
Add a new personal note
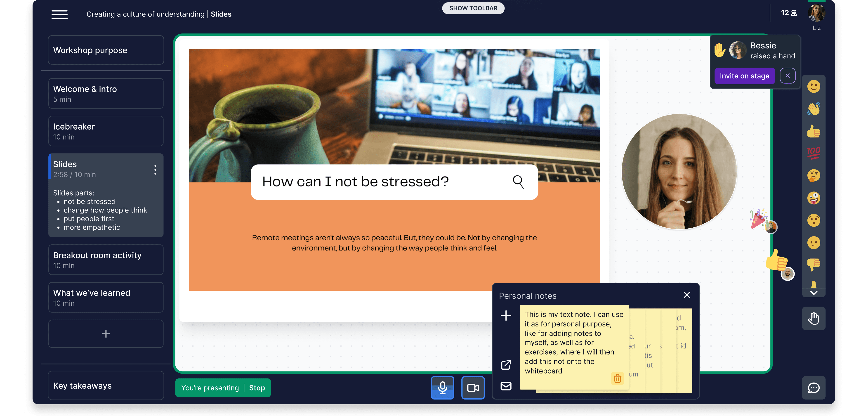pyautogui.click(x=506, y=316)
